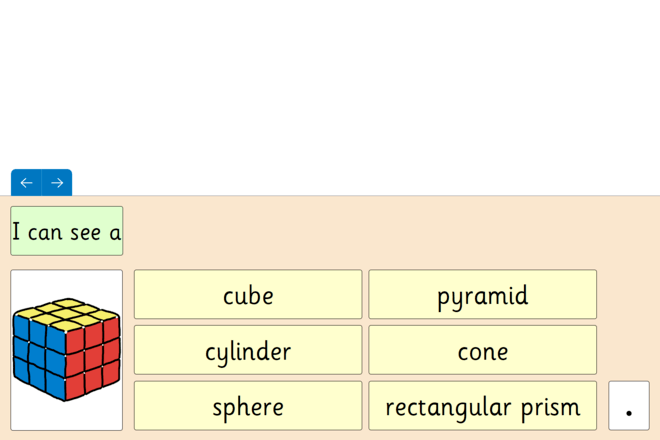Click the green sentence starter cell
This screenshot has height=440, width=660.
(67, 231)
